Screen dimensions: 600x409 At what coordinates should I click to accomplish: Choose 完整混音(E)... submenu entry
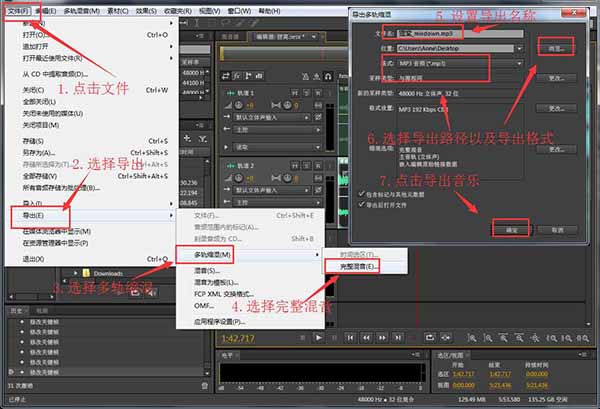[365, 266]
